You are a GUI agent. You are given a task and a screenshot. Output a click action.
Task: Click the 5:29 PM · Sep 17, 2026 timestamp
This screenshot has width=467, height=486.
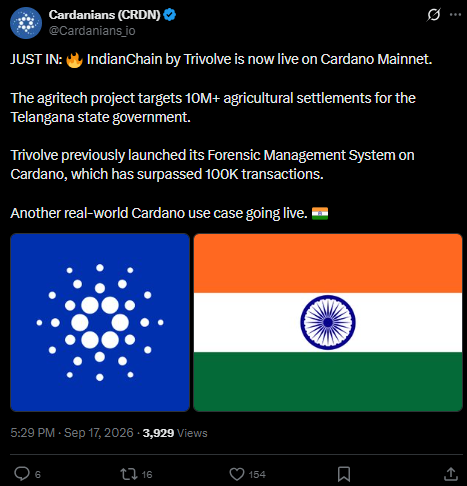72,433
